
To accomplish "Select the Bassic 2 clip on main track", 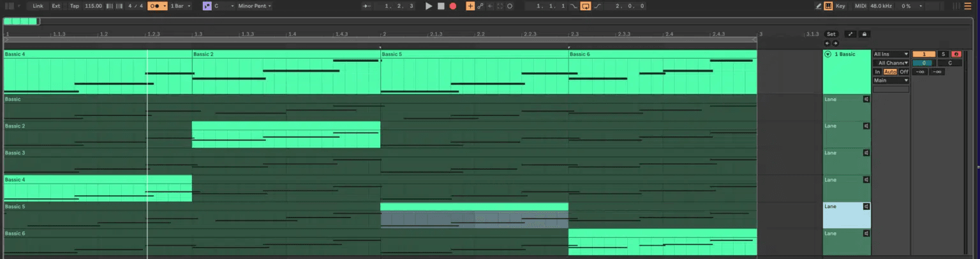I will [x=286, y=54].
